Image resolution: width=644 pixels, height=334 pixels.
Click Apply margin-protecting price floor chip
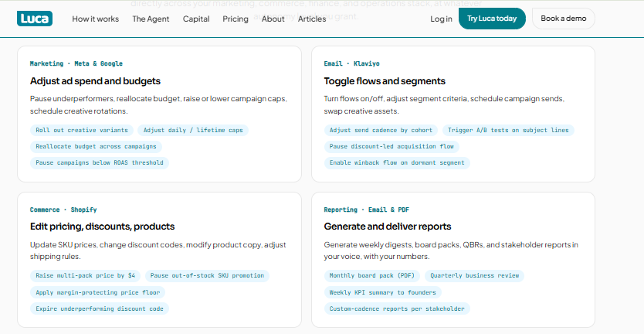pyautogui.click(x=98, y=292)
